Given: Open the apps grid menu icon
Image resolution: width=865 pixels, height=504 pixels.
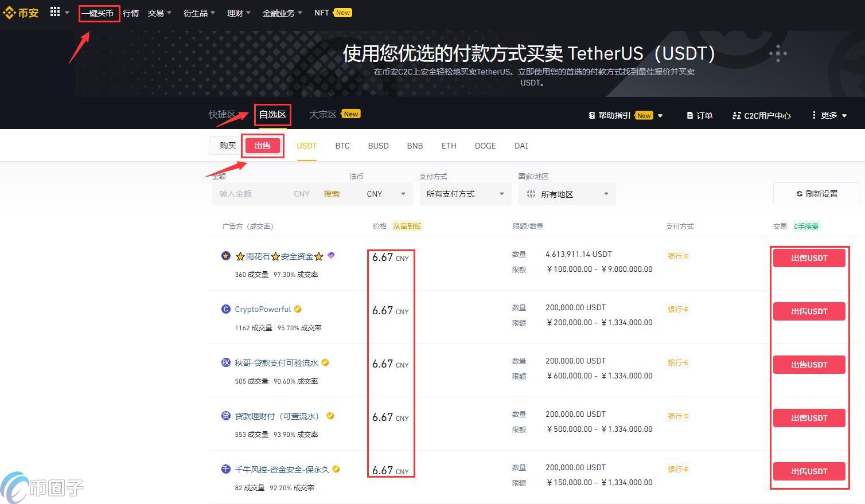Looking at the screenshot, I should point(55,12).
